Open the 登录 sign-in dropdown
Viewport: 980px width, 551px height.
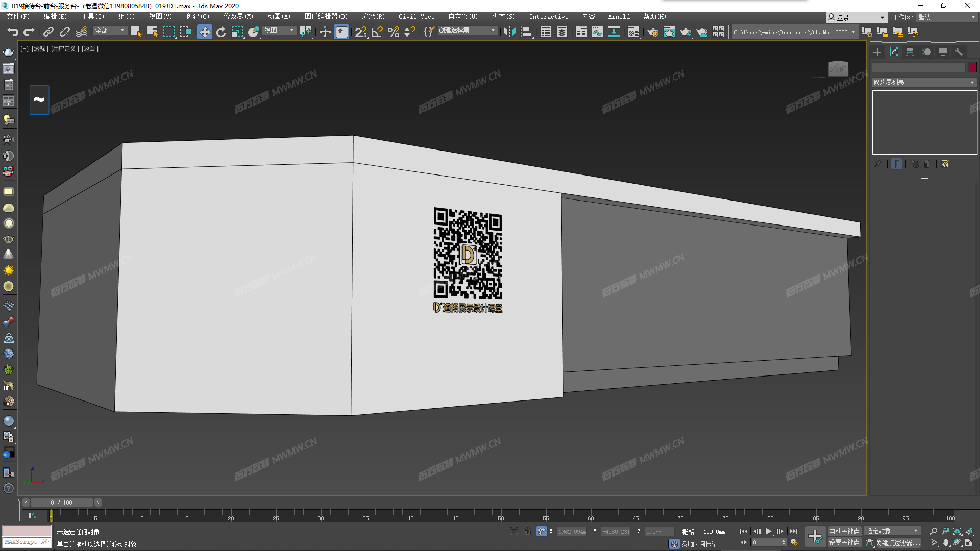[856, 17]
